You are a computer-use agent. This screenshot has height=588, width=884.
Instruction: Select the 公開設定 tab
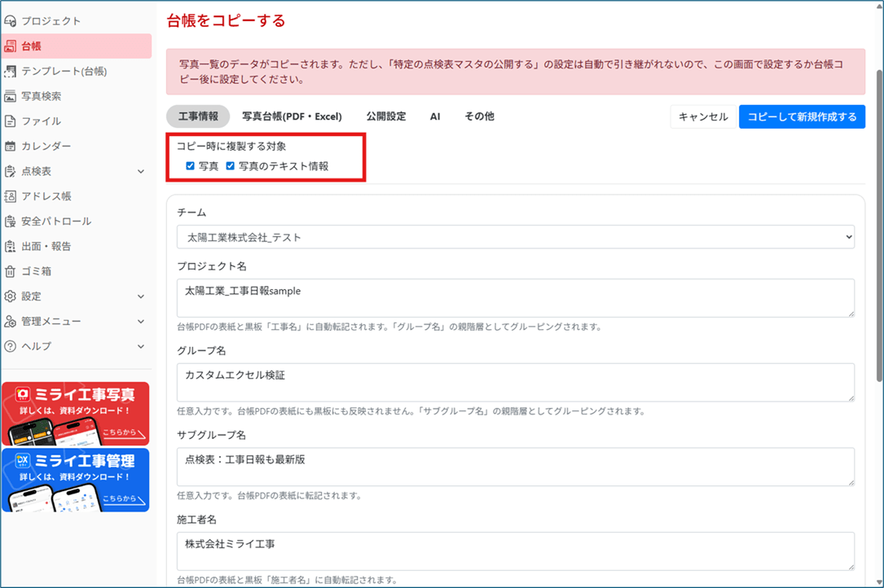pos(385,116)
